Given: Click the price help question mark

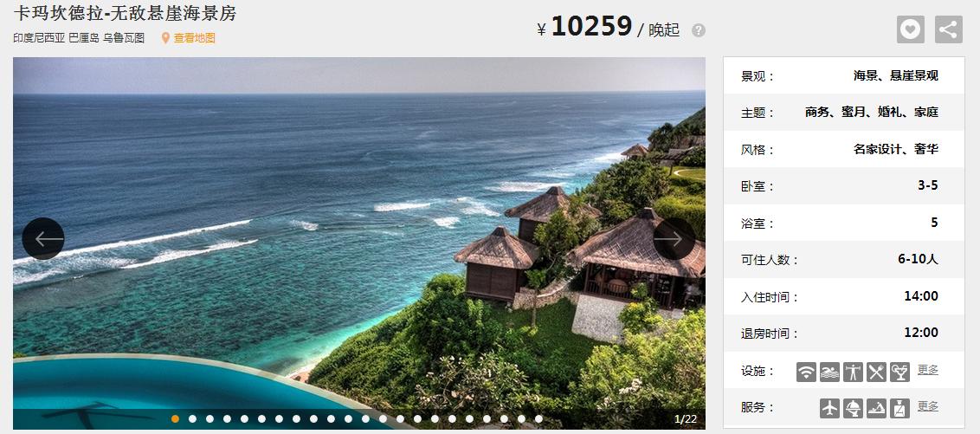Looking at the screenshot, I should click(x=698, y=30).
